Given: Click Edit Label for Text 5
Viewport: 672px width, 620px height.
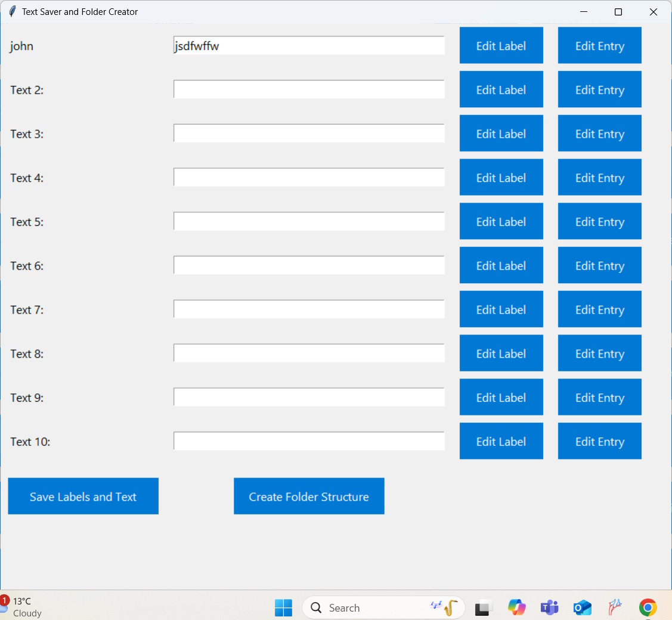Looking at the screenshot, I should click(501, 221).
